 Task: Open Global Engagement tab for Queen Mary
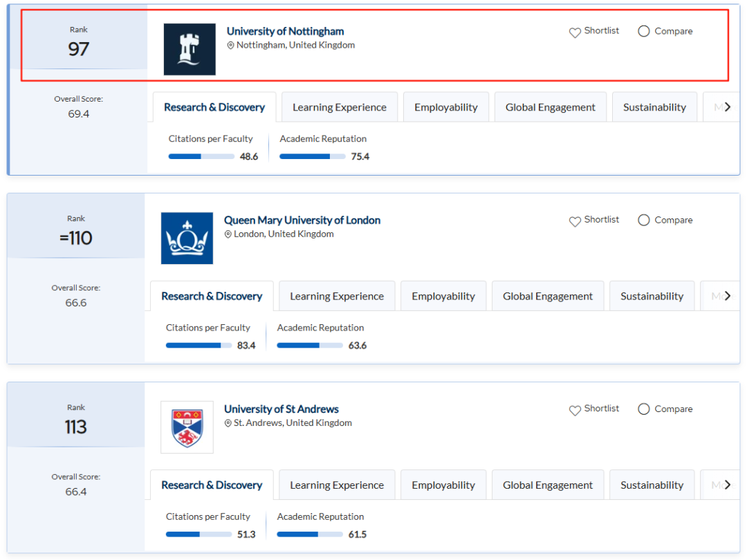(x=548, y=296)
